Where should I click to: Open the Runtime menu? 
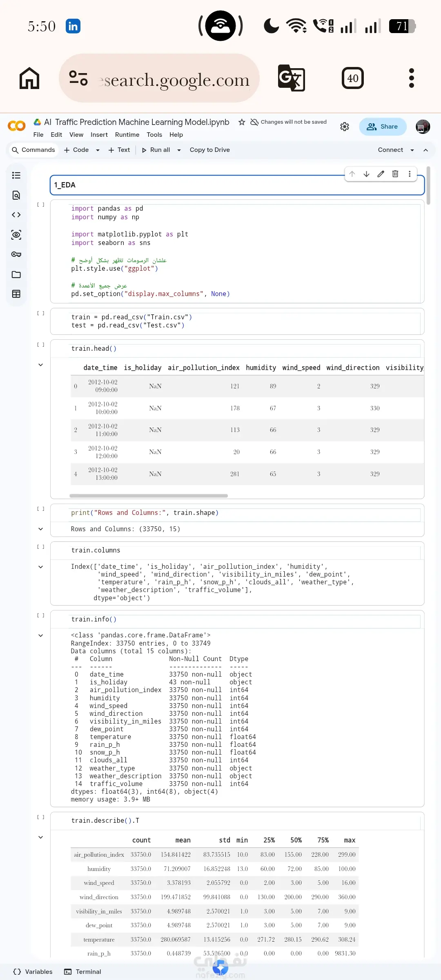127,135
